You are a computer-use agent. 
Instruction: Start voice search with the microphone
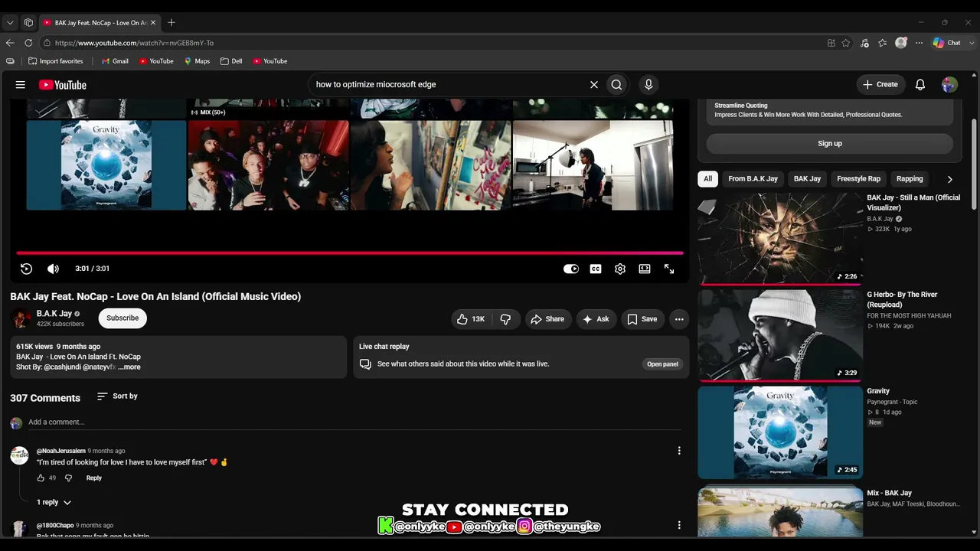point(648,85)
